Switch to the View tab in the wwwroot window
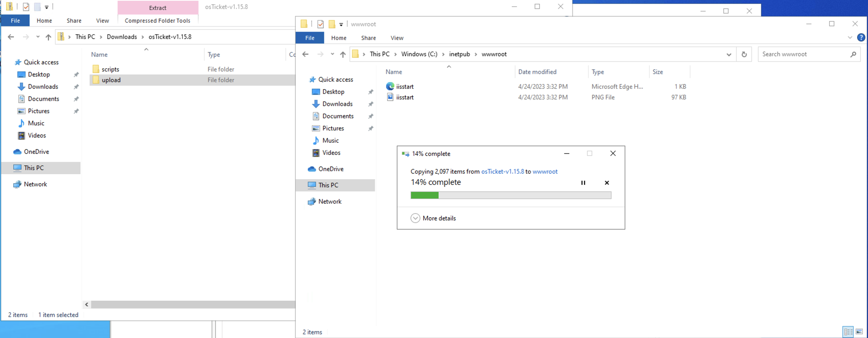This screenshot has height=338, width=868. point(397,38)
